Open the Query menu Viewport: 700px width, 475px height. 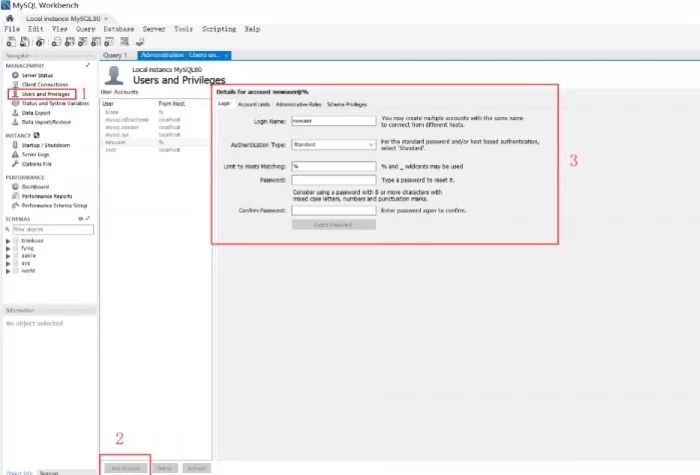tap(85, 29)
